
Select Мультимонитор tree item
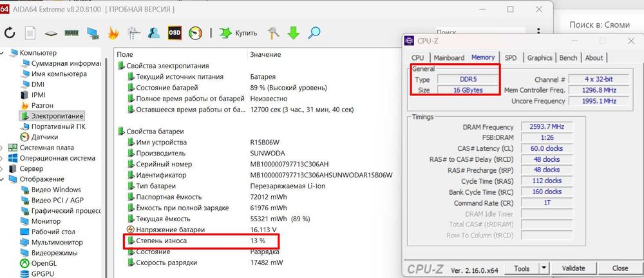coord(52,243)
